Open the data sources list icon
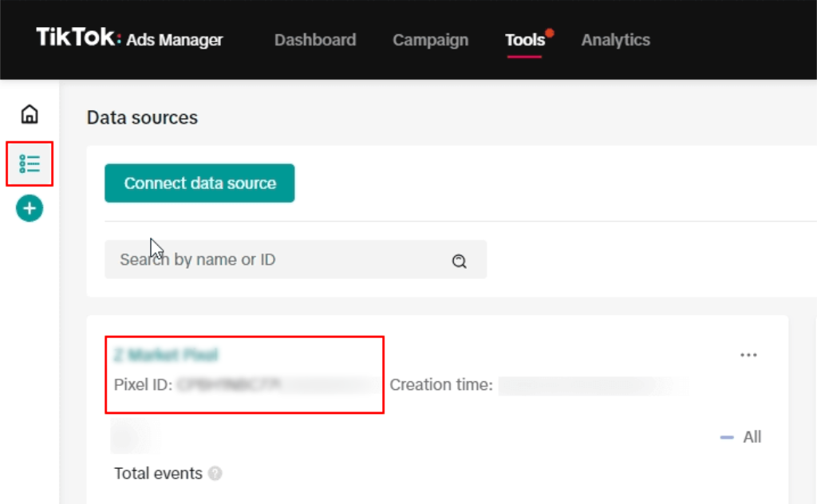Screen dimensions: 817x504 tap(30, 163)
